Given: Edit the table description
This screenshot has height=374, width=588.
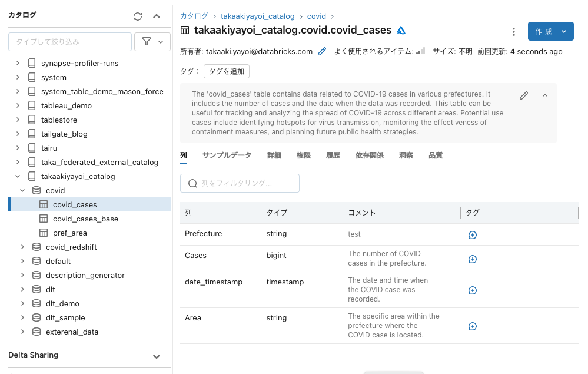Looking at the screenshot, I should point(523,95).
